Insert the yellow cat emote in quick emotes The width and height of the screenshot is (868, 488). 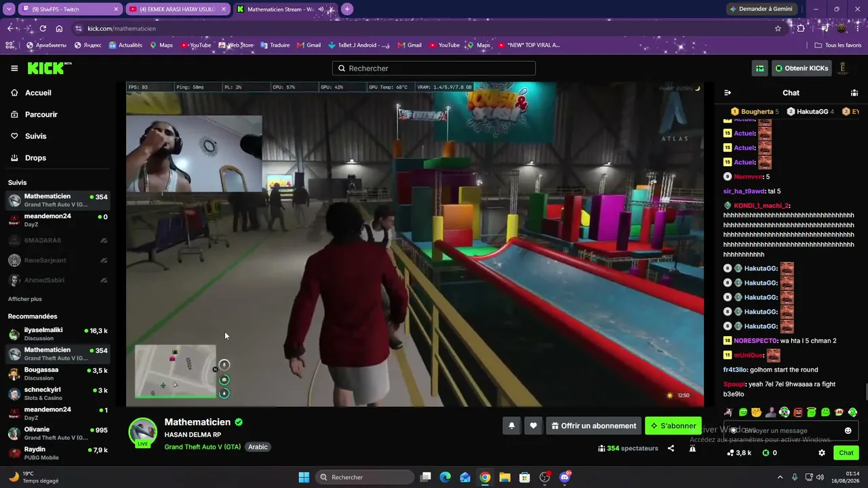[756, 412]
